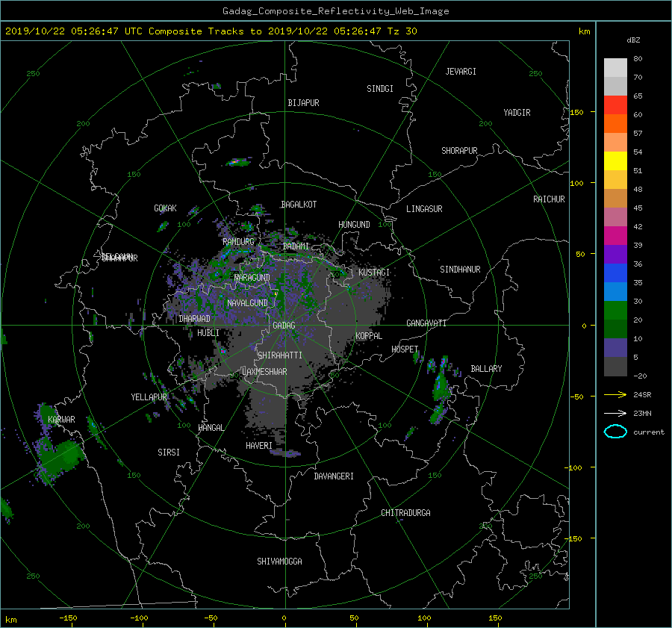Screen dimensions: 672x628
Task: Click the SINDGI city label
Action: [380, 89]
